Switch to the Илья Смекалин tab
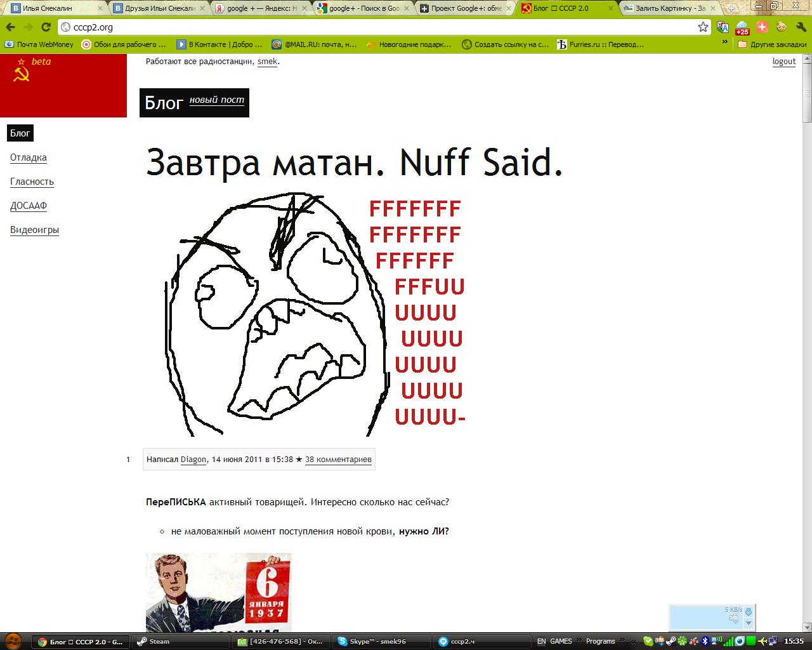This screenshot has width=812, height=650. pyautogui.click(x=54, y=8)
